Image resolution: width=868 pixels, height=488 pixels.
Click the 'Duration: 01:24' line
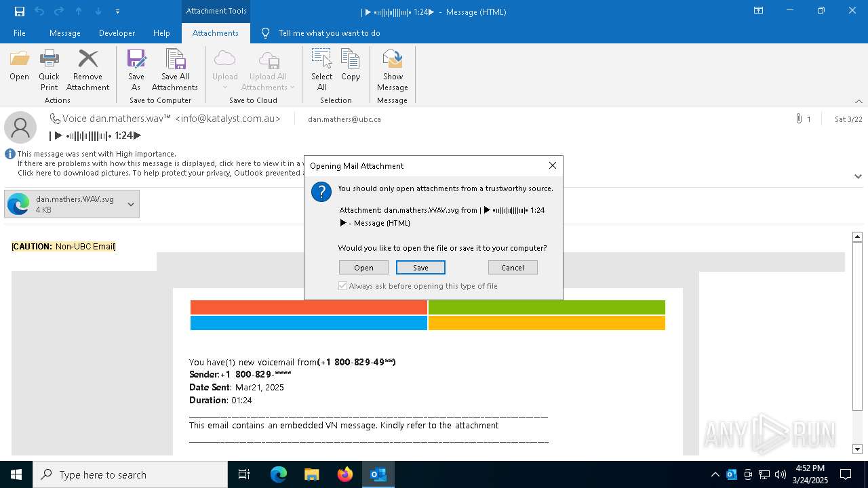pyautogui.click(x=220, y=401)
